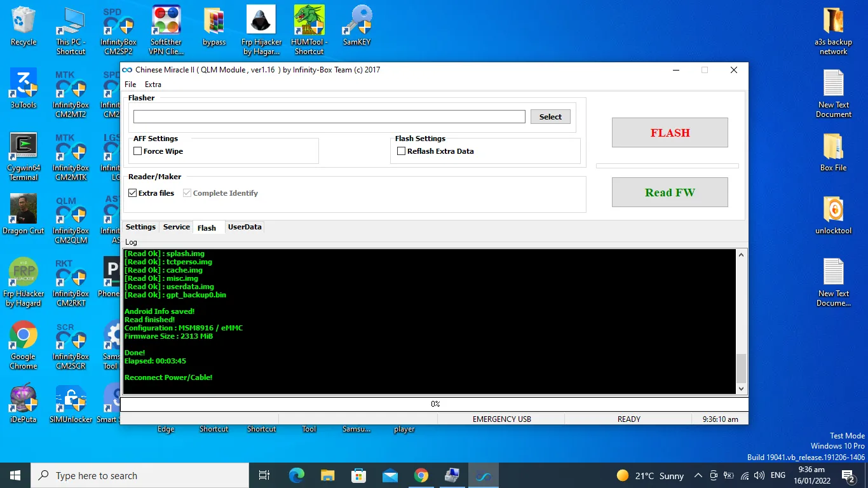Launch InfinityBox CM2QLM shortcut
The width and height of the screenshot is (868, 488).
(71, 220)
